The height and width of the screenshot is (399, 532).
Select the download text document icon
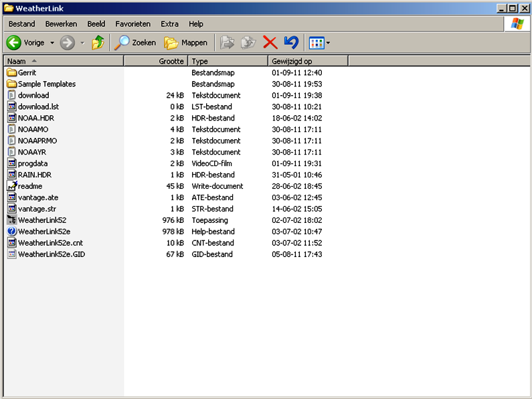click(11, 95)
